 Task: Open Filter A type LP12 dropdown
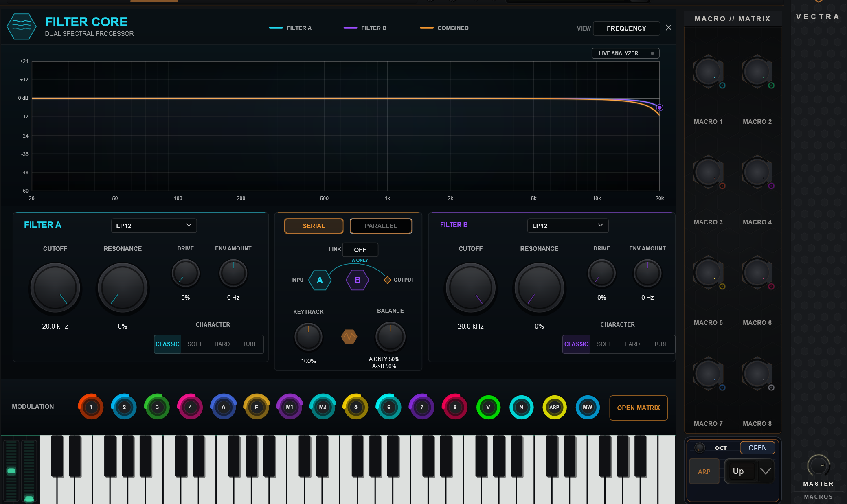tap(154, 226)
